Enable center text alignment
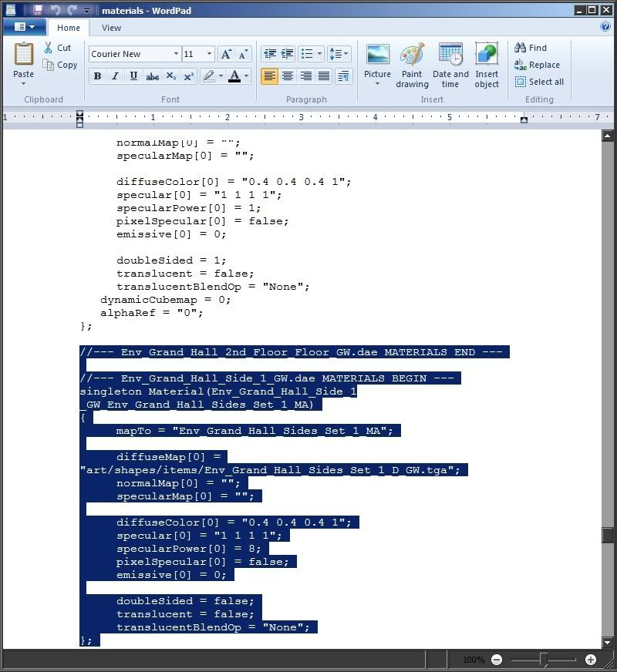 (288, 76)
